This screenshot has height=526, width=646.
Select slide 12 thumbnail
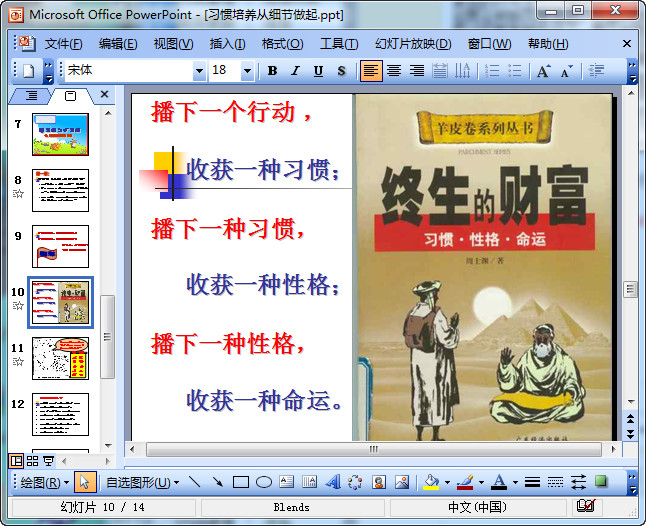(x=61, y=414)
